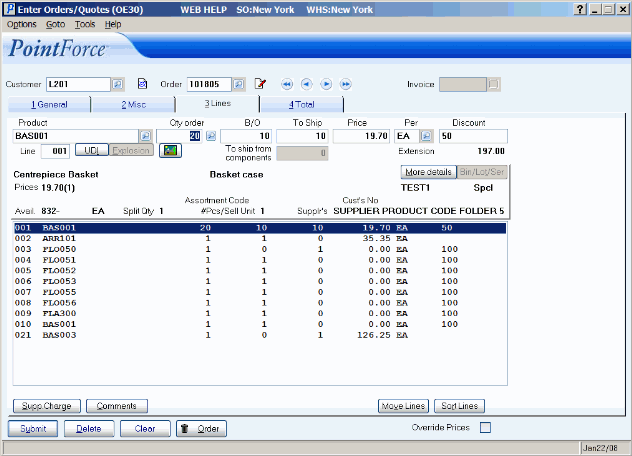Screen dimensions: 632x456
Task: Select line 006 FLO053 row
Action: point(260,281)
